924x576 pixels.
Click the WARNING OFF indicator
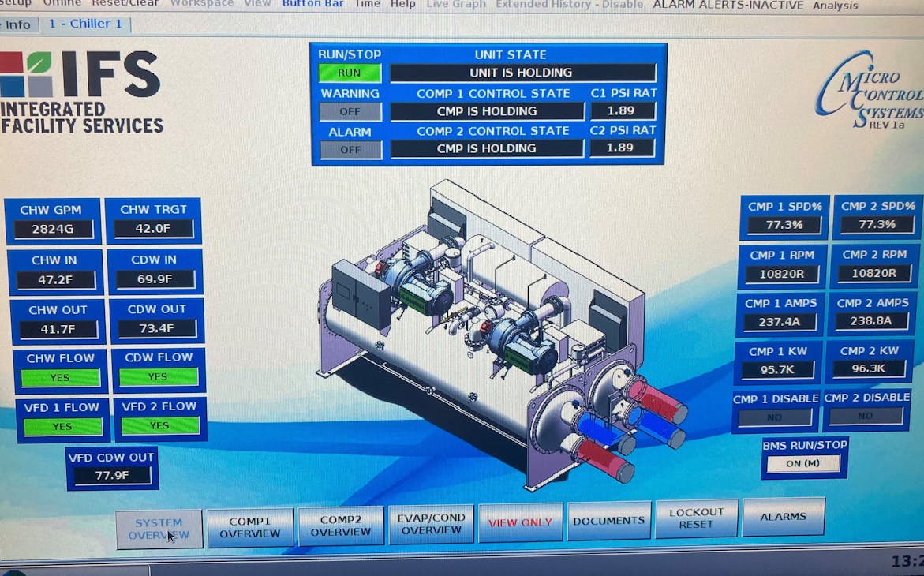349,111
